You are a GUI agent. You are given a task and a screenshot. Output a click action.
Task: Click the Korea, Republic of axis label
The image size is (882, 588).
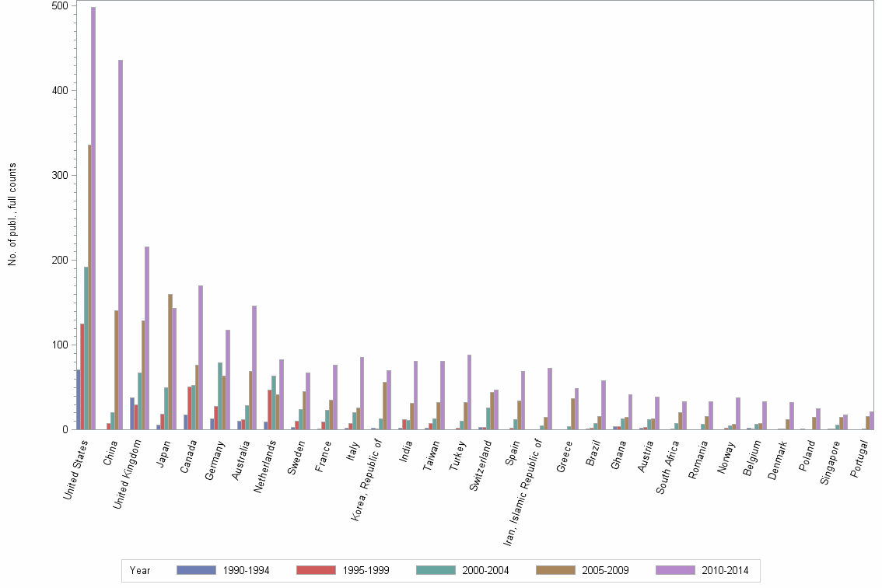coord(368,482)
